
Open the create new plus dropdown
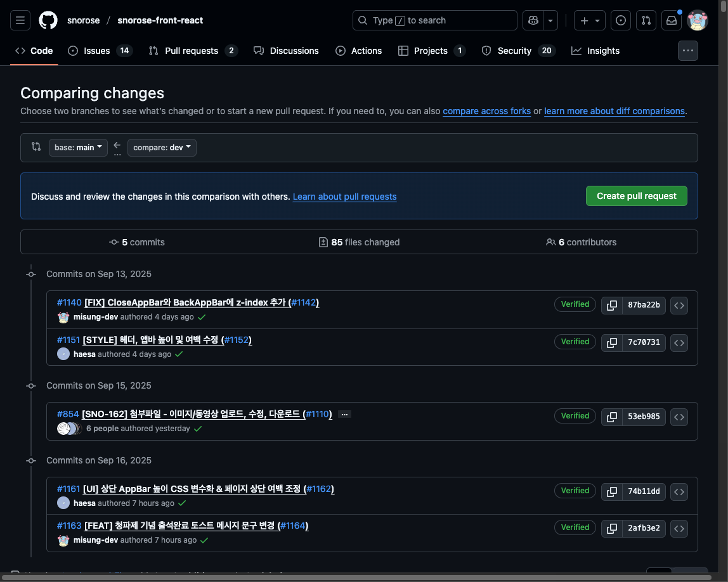tap(590, 20)
